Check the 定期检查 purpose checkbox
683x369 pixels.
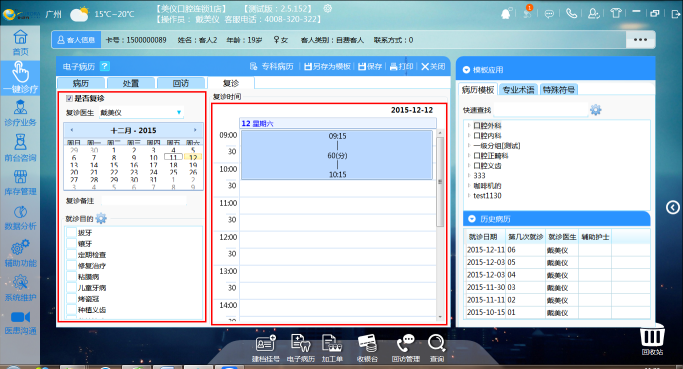point(72,254)
